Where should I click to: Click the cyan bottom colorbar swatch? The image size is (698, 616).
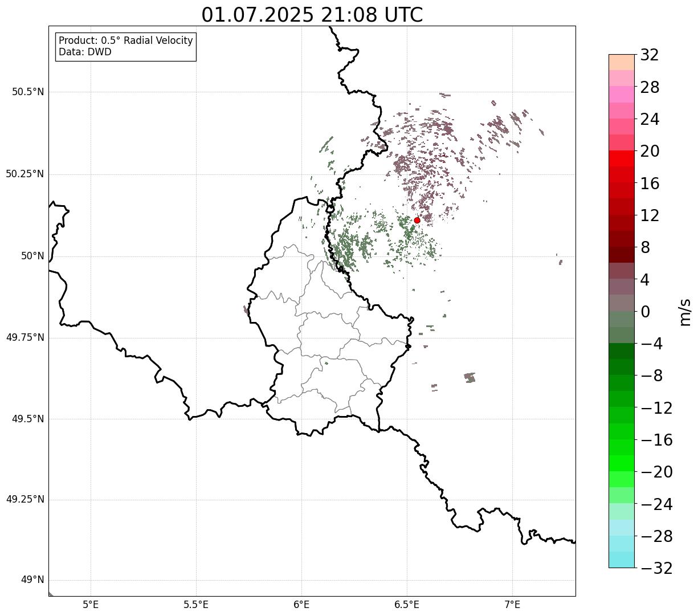pos(622,560)
